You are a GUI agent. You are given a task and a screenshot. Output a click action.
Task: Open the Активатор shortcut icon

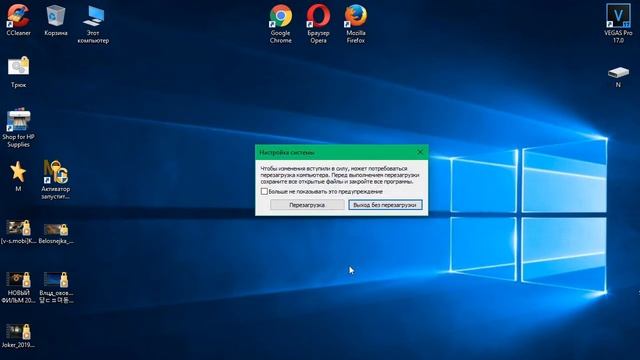(56, 179)
